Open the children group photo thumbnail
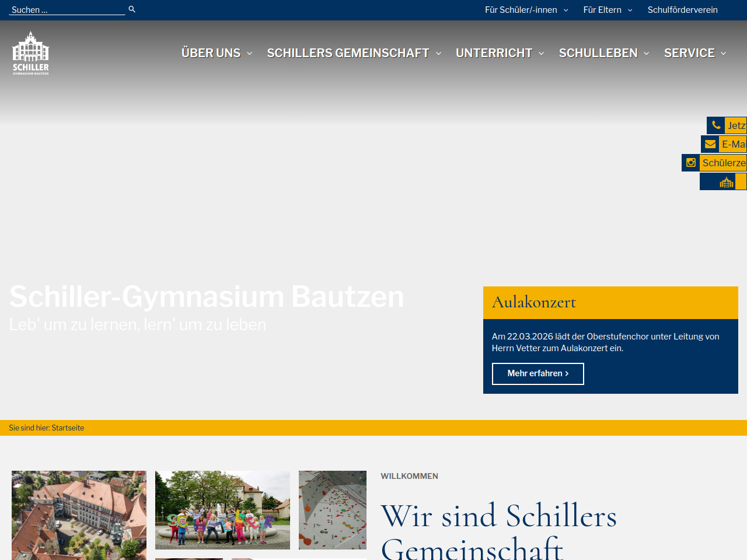The height and width of the screenshot is (560, 747). pyautogui.click(x=222, y=510)
